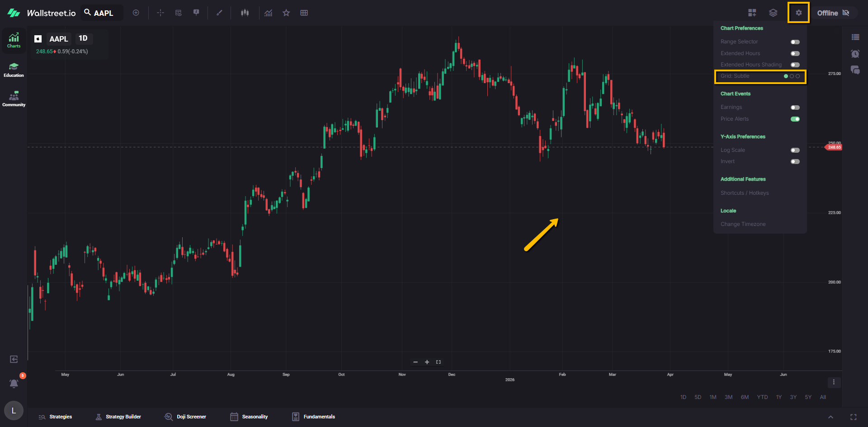Expand the bottom panel with chevron arrow
The width and height of the screenshot is (868, 427).
coord(830,417)
